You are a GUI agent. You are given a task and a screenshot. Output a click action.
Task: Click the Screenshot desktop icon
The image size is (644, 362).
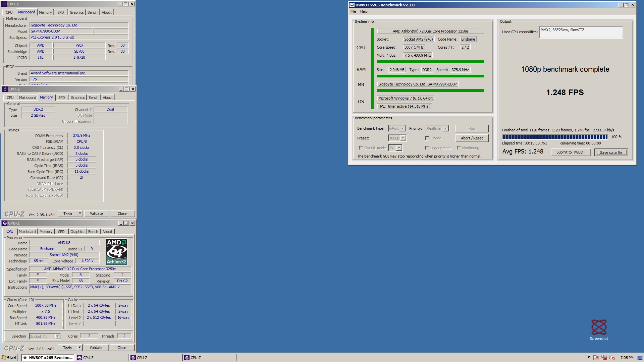(599, 330)
